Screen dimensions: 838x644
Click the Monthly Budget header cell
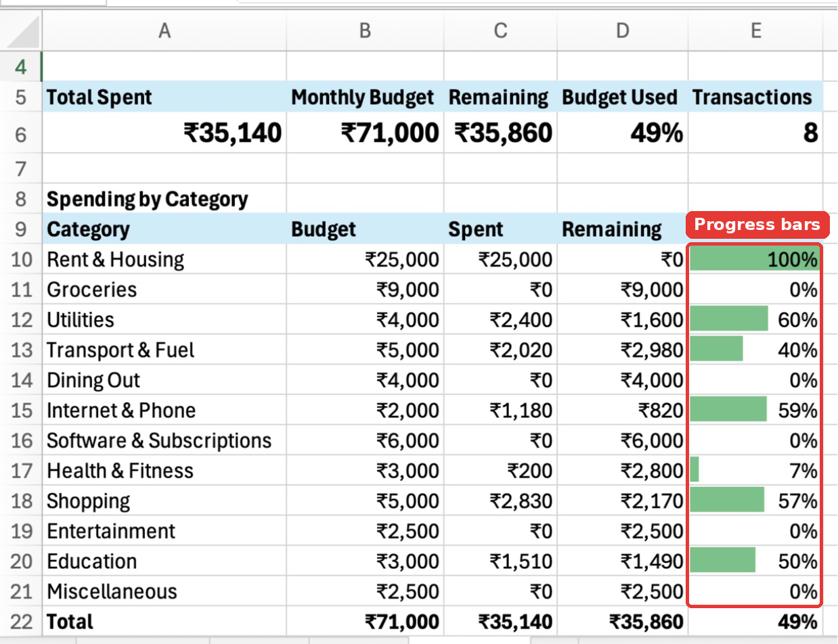pyautogui.click(x=366, y=97)
